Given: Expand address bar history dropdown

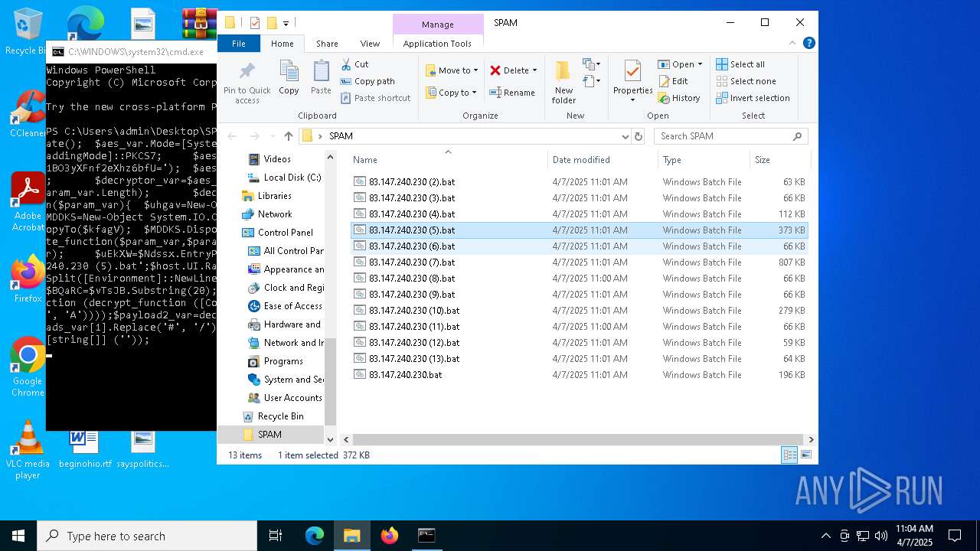Looking at the screenshot, I should click(x=626, y=136).
